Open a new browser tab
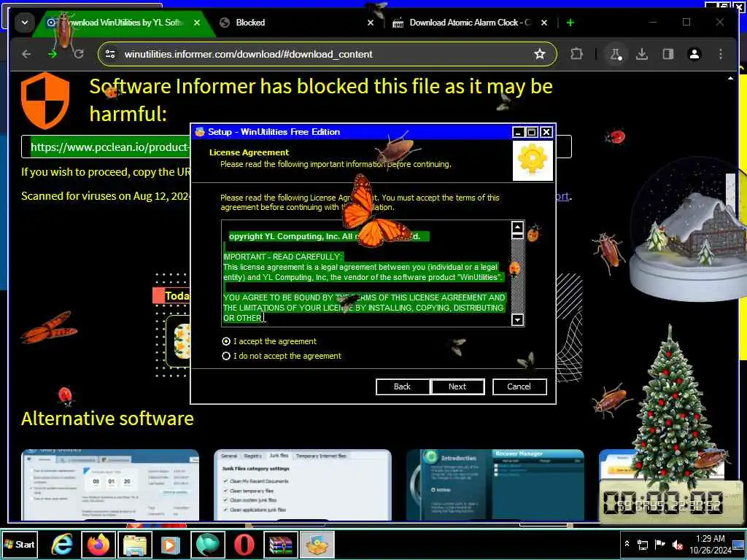Viewport: 747px width, 560px height. (x=570, y=23)
